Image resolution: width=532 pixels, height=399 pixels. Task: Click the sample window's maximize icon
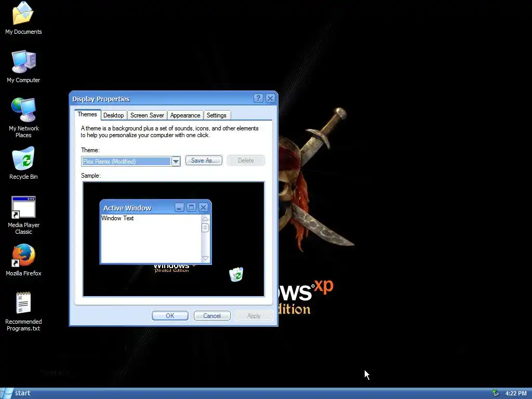191,207
